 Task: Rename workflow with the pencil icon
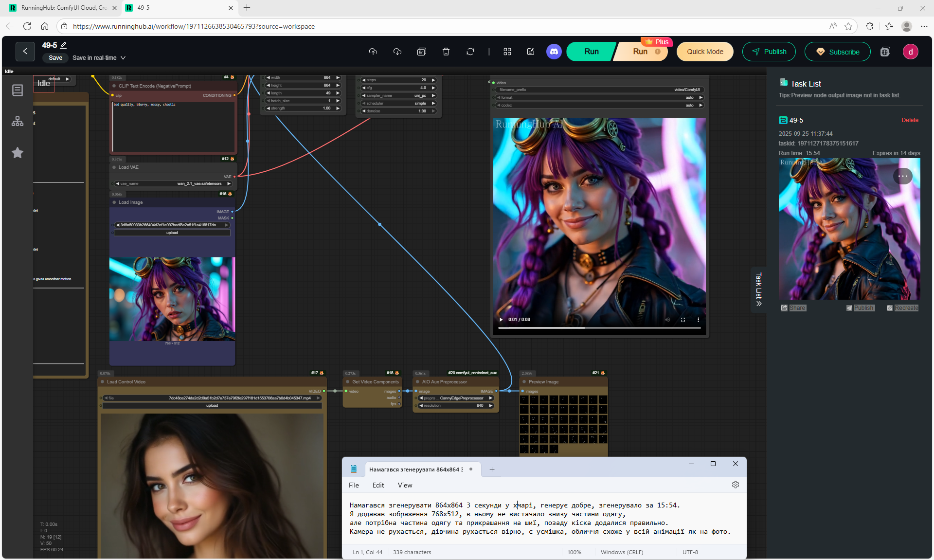pos(63,45)
